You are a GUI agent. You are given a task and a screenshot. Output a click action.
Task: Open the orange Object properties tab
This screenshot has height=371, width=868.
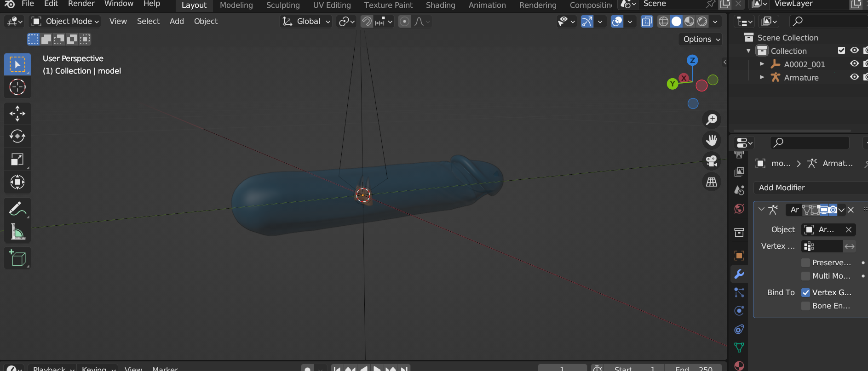pos(739,256)
